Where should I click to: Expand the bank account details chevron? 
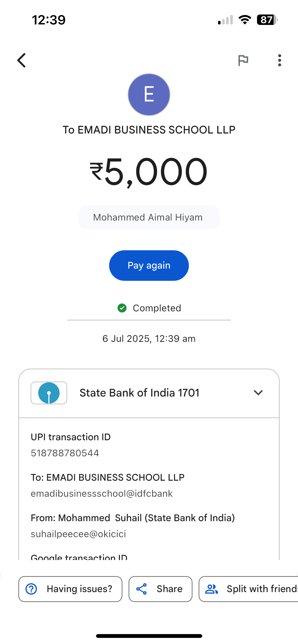258,393
